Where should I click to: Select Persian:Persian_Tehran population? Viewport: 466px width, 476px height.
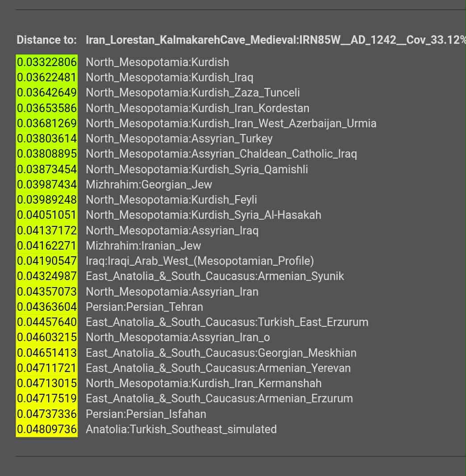click(145, 307)
